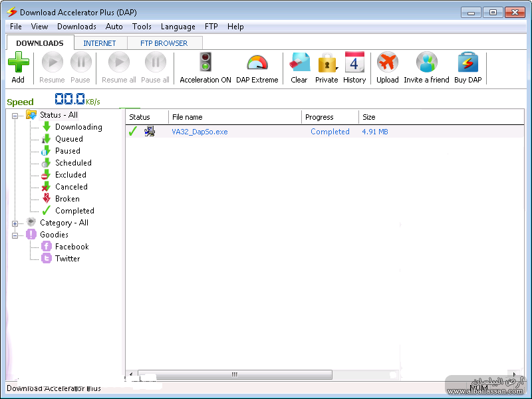This screenshot has width=532, height=399.
Task: Click the left arrow of horizontal scrollbar
Action: pos(131,374)
